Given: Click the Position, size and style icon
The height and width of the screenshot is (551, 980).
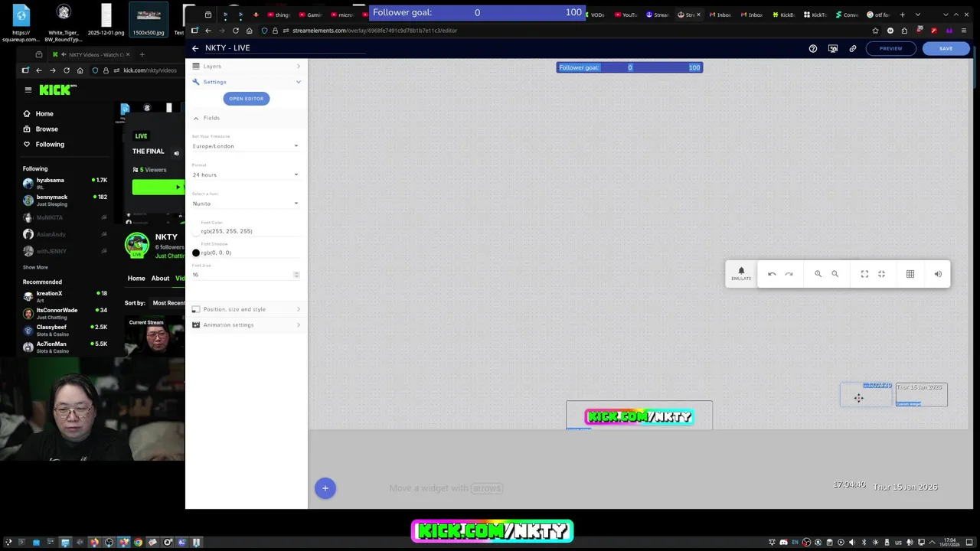Looking at the screenshot, I should coord(196,309).
